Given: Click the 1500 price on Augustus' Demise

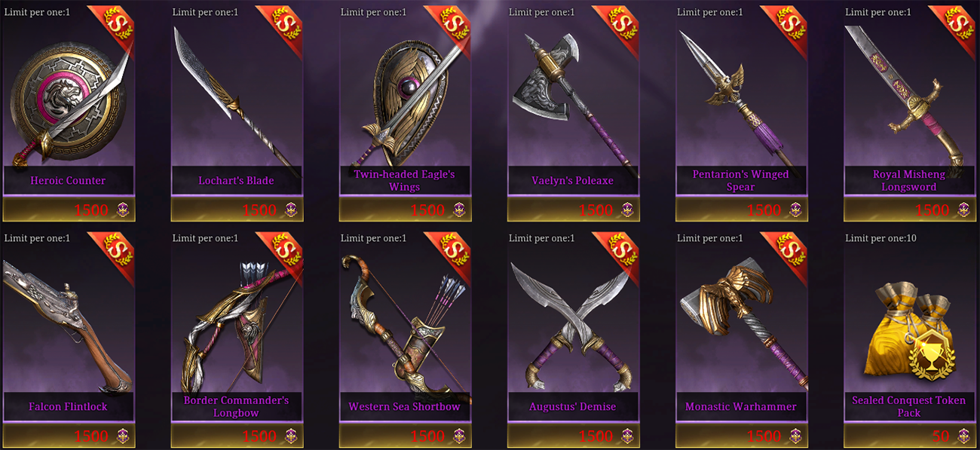Looking at the screenshot, I should (596, 436).
